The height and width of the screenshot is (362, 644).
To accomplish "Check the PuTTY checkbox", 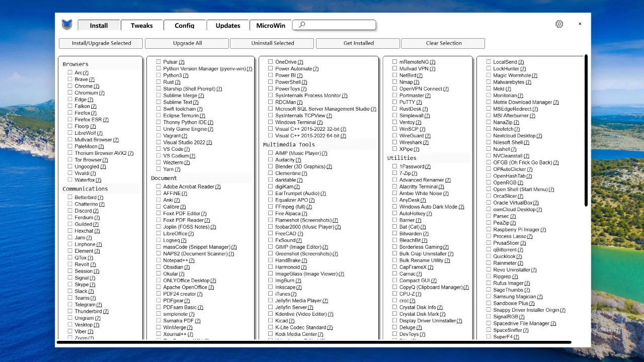I will tap(395, 102).
